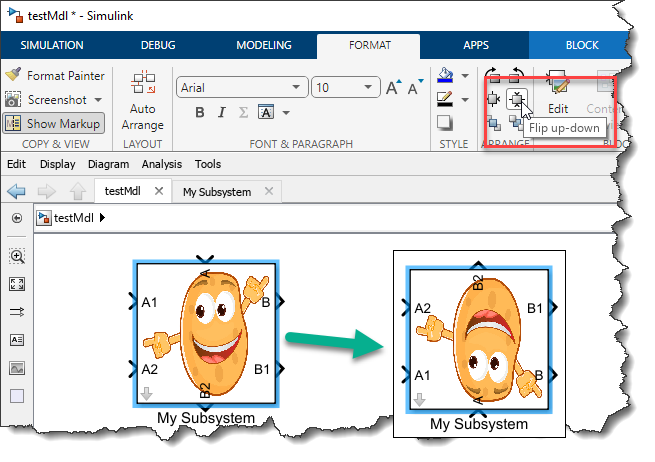Click the Flip left-right icon
This screenshot has width=655, height=462.
pyautogui.click(x=493, y=99)
